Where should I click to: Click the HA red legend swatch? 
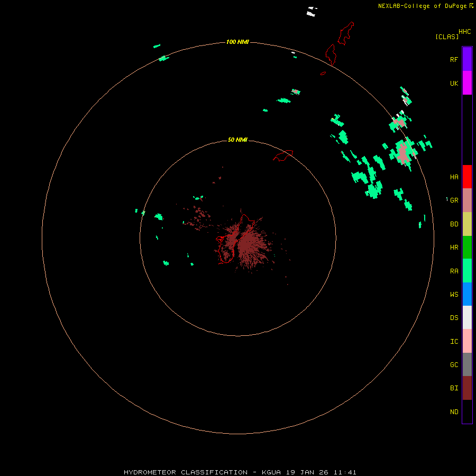(x=467, y=177)
